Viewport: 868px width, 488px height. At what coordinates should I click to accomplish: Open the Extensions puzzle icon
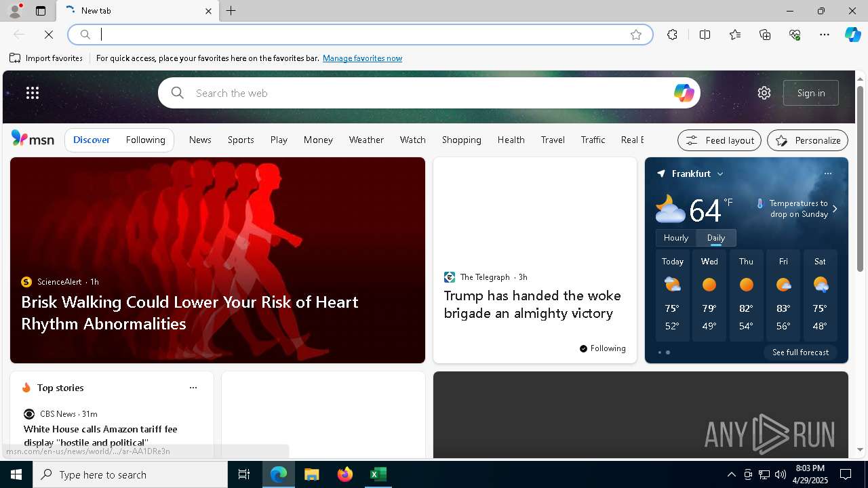tap(672, 35)
